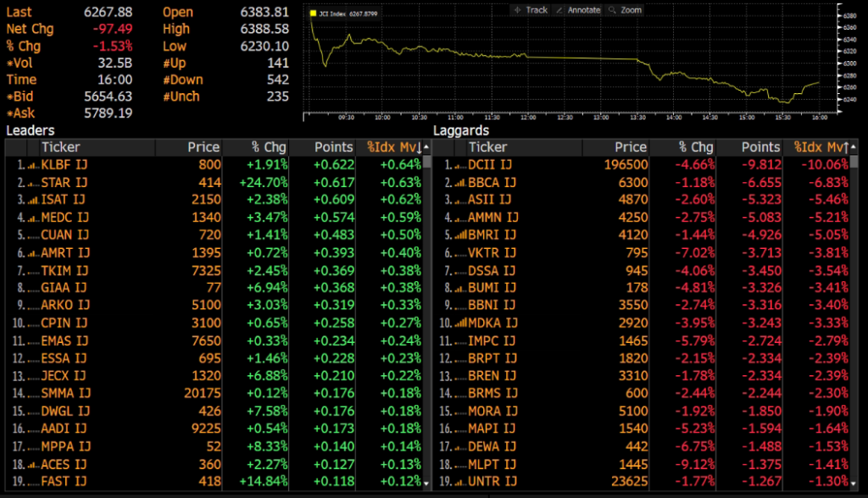868x498 pixels.
Task: Sort Laggards by Ticker column header
Action: [x=487, y=147]
